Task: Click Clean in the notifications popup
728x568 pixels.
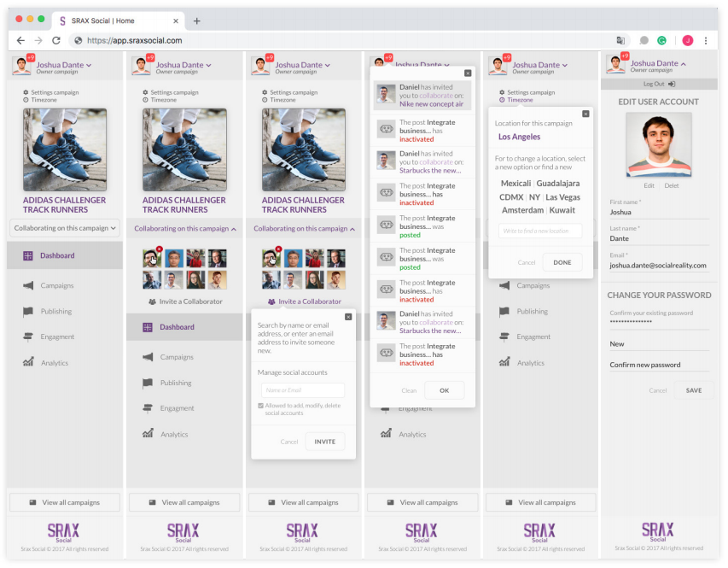Action: pyautogui.click(x=409, y=390)
